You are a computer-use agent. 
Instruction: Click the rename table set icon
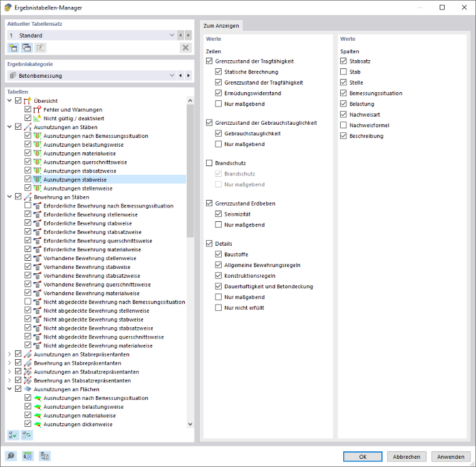click(40, 48)
